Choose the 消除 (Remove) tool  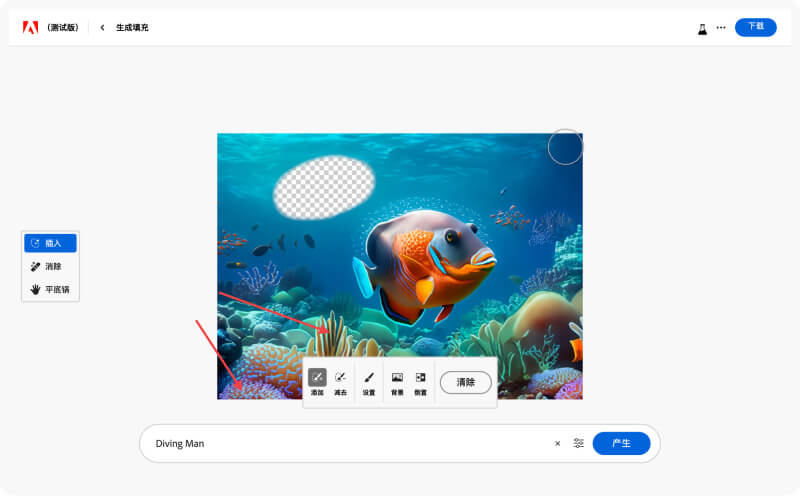tap(50, 266)
